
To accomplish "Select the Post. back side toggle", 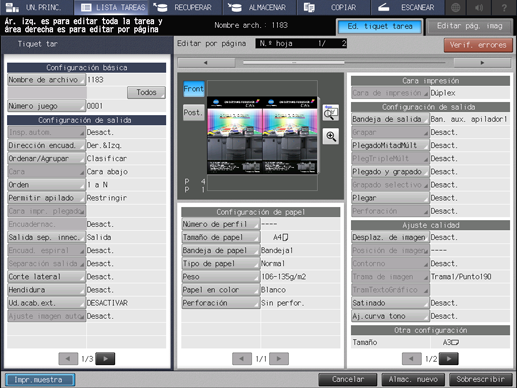I will 194,113.
